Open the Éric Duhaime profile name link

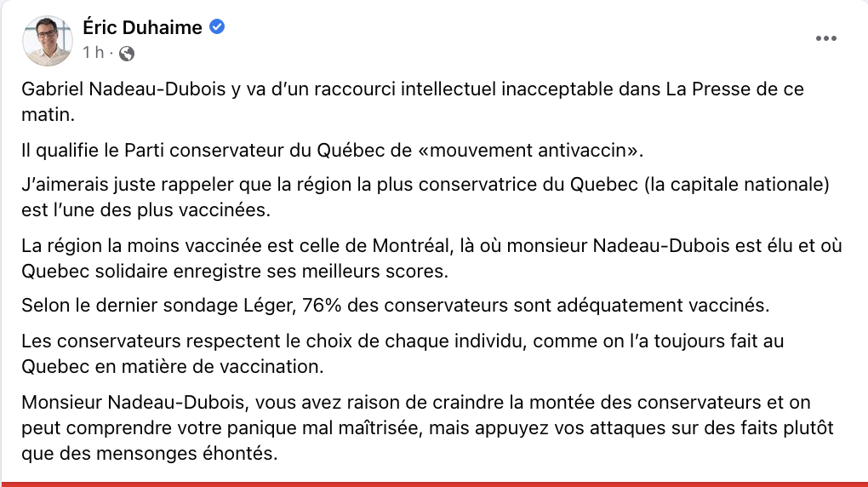click(142, 27)
